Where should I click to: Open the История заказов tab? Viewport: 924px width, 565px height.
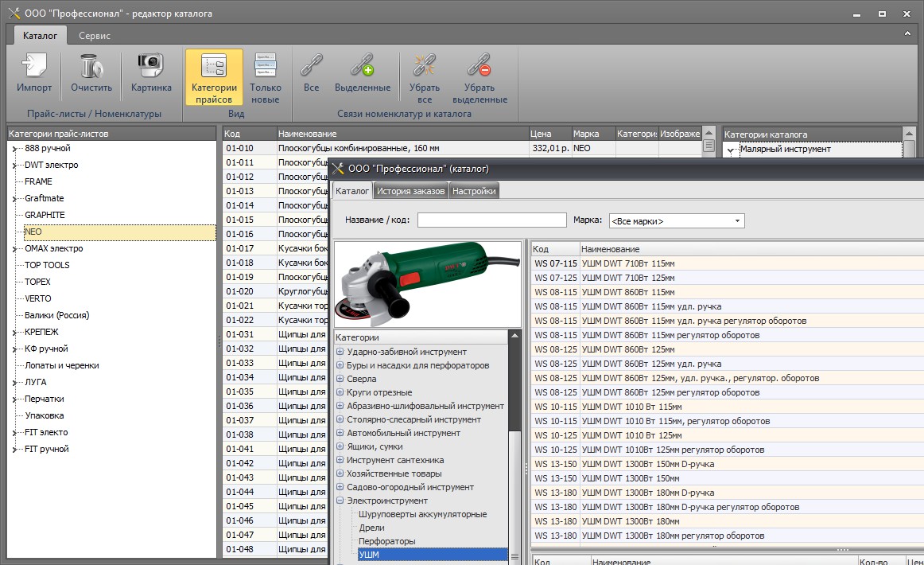(x=411, y=191)
